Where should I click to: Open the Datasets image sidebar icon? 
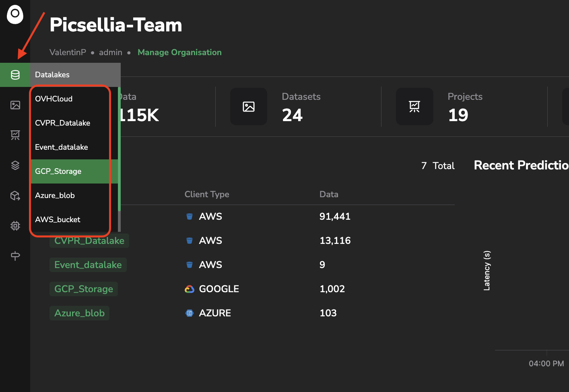pos(15,105)
